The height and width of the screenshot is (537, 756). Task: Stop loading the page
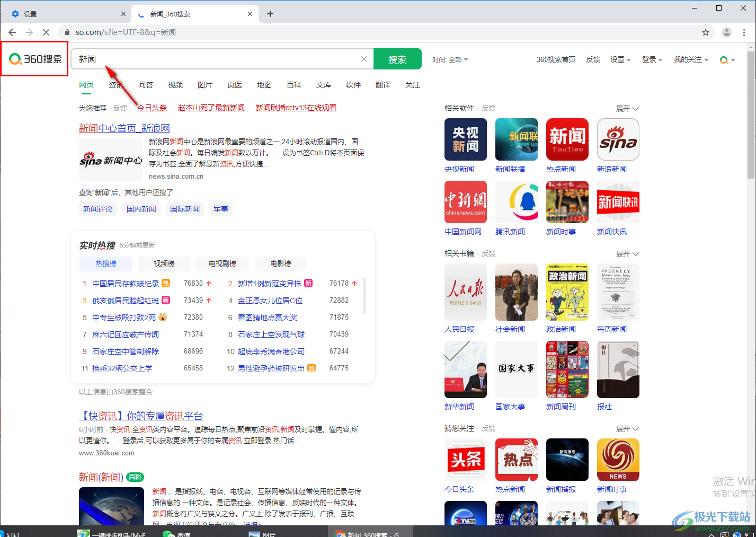[46, 32]
